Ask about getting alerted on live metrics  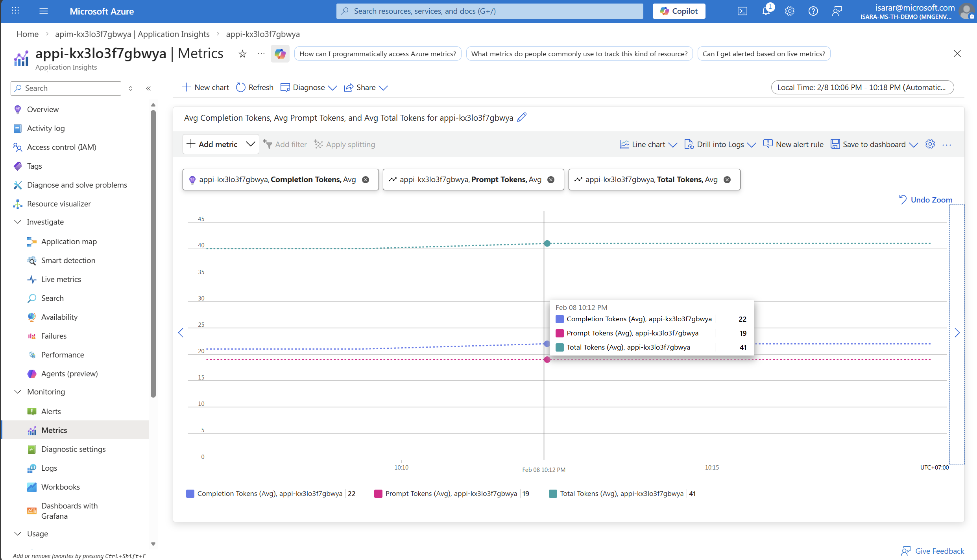[764, 54]
